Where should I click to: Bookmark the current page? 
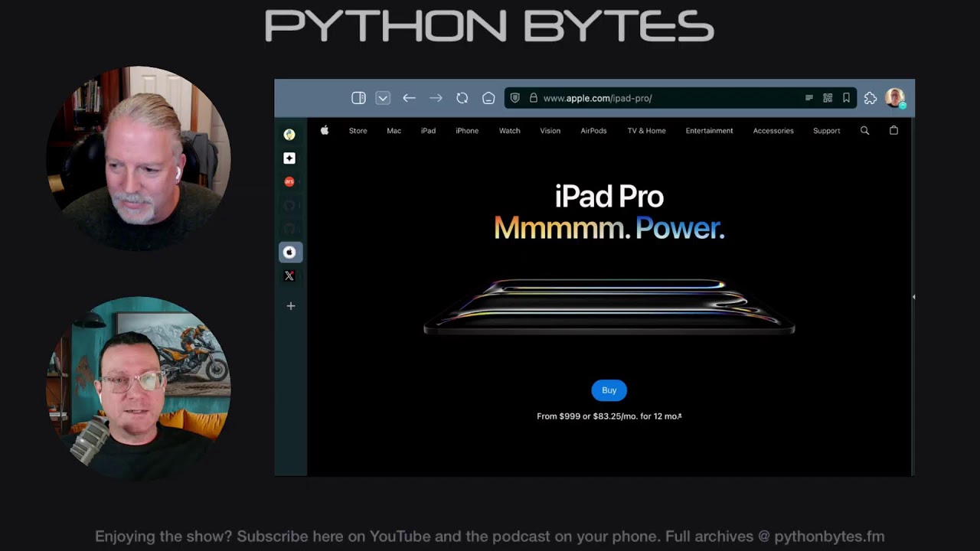[846, 98]
